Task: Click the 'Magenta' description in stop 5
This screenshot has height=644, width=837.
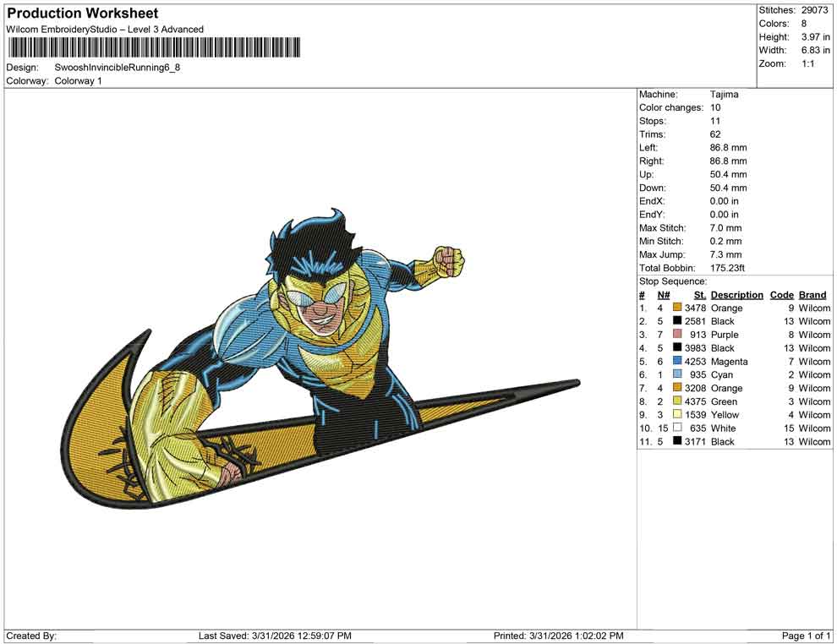Action: tap(729, 361)
